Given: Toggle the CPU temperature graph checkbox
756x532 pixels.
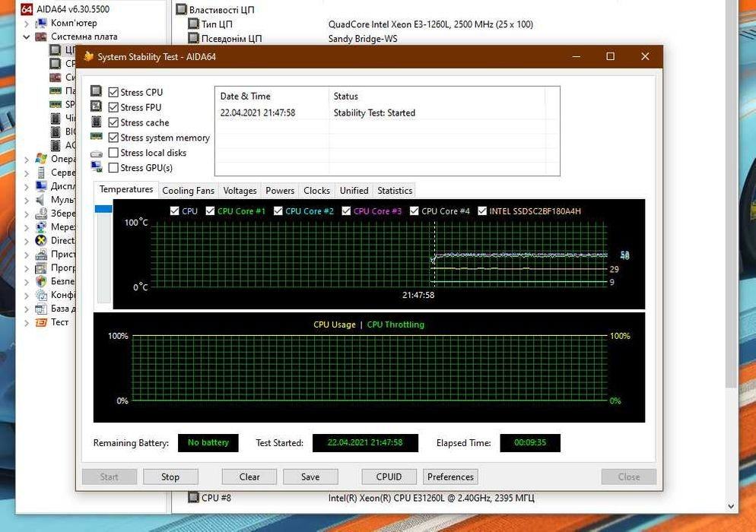Looking at the screenshot, I should [x=174, y=211].
